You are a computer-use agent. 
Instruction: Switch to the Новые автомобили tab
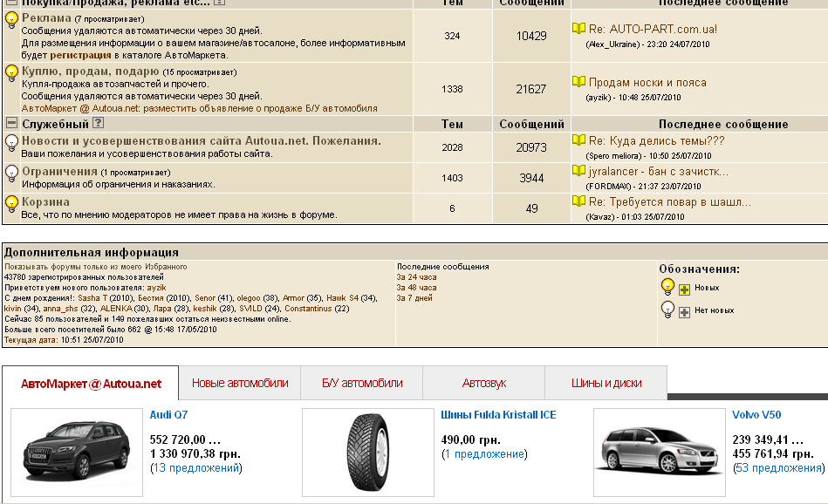coord(239,383)
